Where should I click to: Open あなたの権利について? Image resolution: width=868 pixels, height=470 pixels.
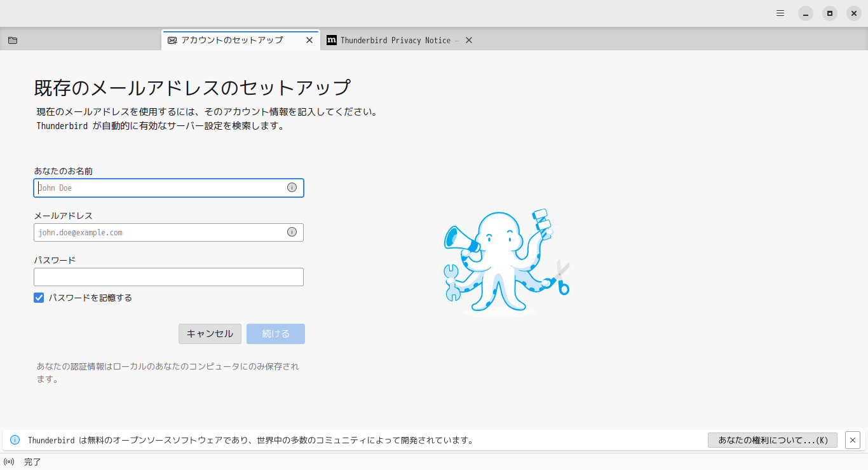[772, 439]
